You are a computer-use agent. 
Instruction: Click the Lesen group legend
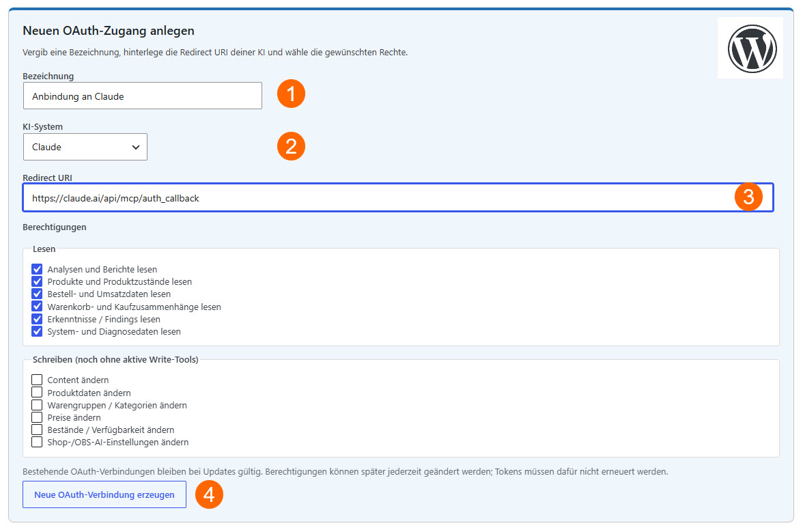(44, 249)
